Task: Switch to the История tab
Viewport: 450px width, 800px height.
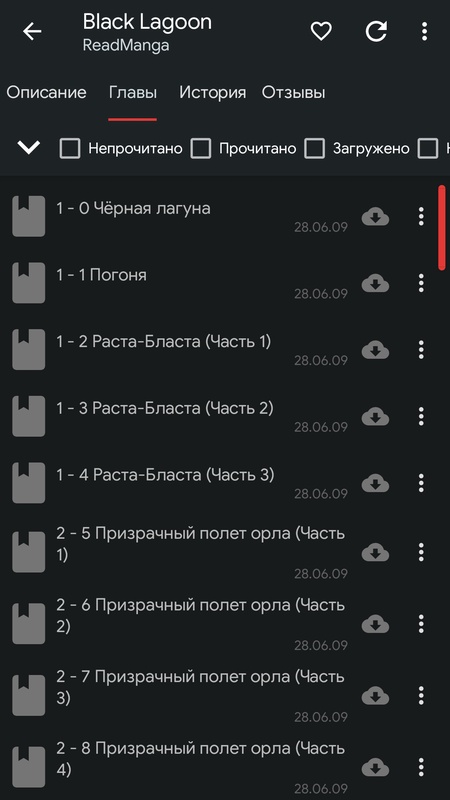Action: click(212, 92)
